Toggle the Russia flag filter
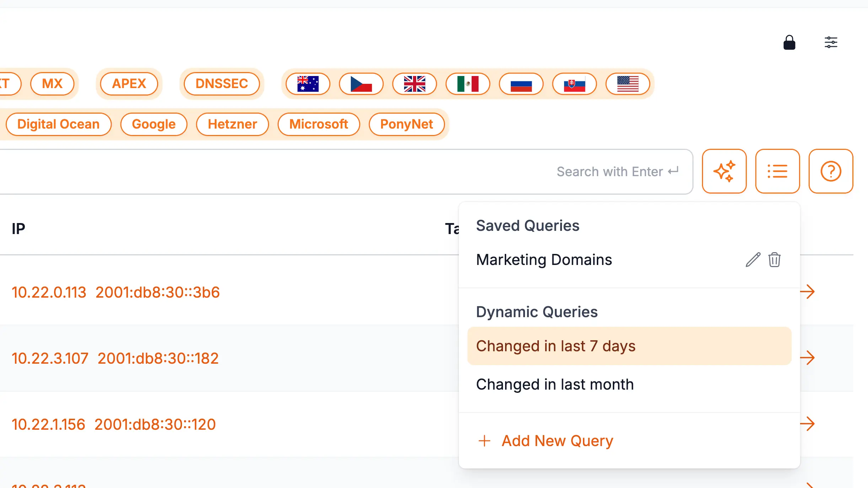868x488 pixels. pyautogui.click(x=521, y=84)
